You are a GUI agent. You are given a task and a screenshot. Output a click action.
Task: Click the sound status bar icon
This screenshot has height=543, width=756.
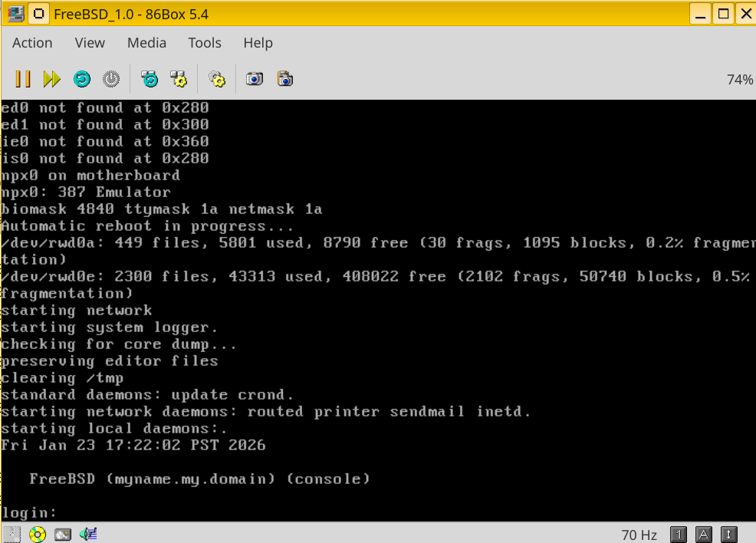click(x=88, y=534)
